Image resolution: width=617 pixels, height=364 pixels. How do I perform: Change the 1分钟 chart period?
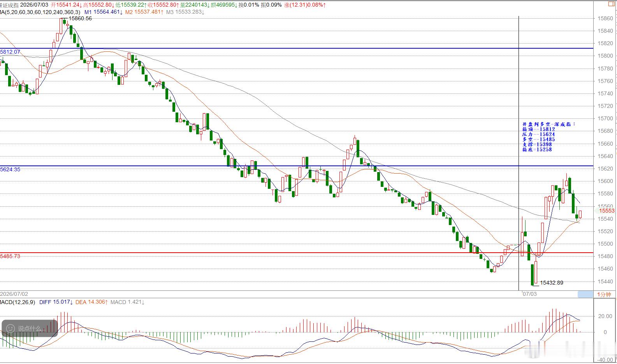[604, 294]
